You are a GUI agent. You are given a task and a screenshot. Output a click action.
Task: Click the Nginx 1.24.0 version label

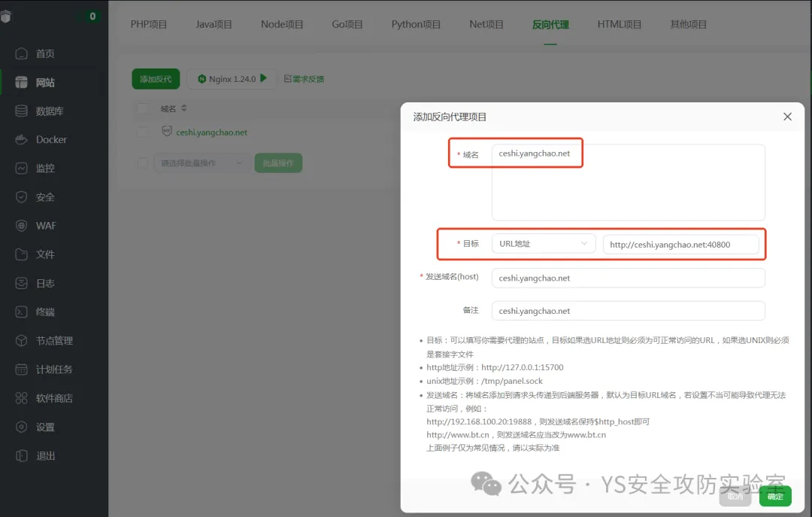pos(232,79)
